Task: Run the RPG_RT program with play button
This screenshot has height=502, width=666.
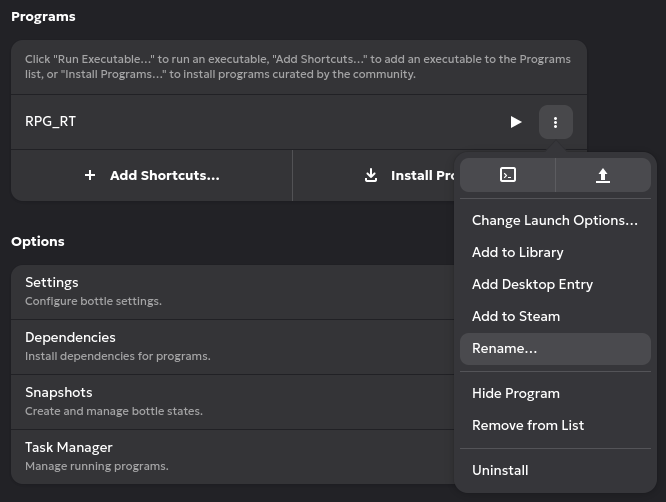Action: pos(516,122)
